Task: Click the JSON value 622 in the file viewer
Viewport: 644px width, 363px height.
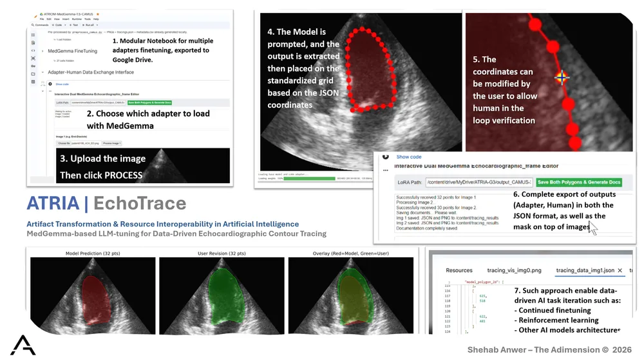Action: [482, 317]
